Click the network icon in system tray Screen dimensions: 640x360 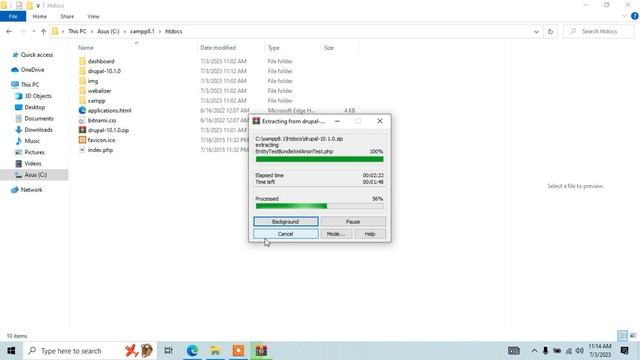[x=569, y=351]
